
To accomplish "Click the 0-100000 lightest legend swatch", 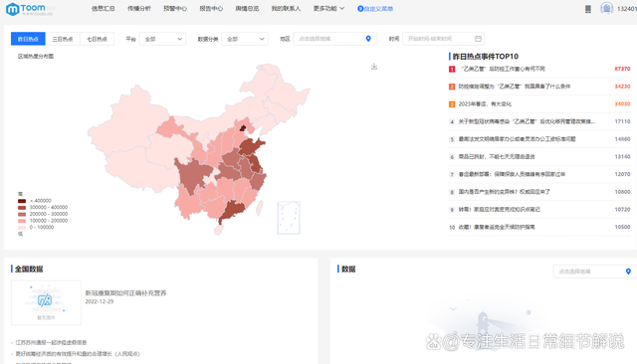I will pyautogui.click(x=22, y=227).
